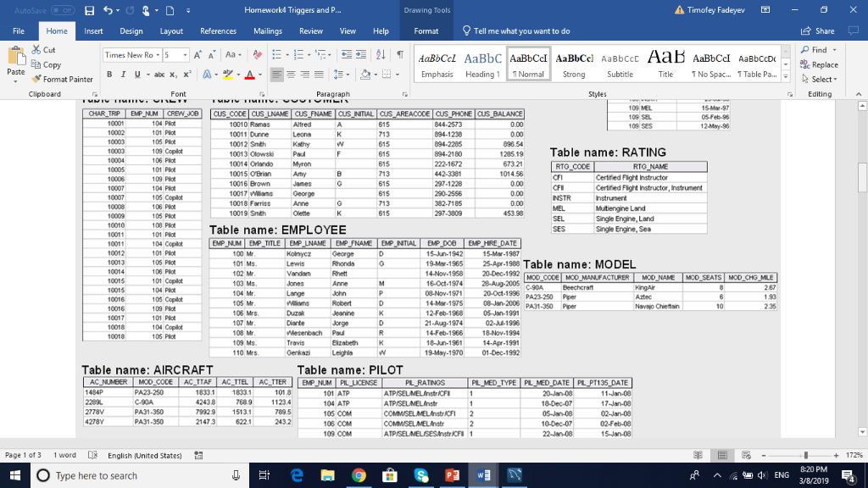Expand the Font Color dropdown arrow
The width and height of the screenshot is (868, 488).
(x=261, y=75)
